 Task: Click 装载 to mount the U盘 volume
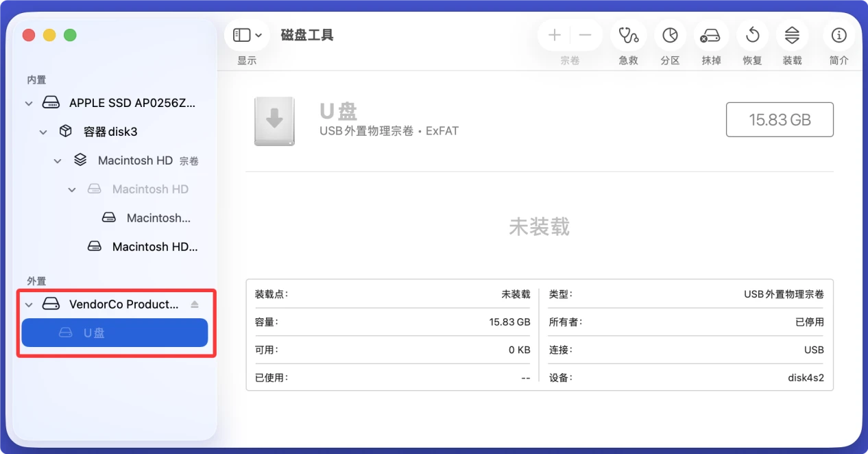click(792, 35)
